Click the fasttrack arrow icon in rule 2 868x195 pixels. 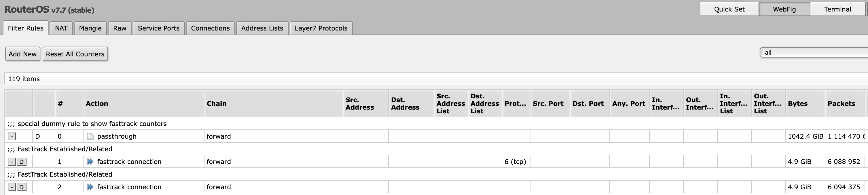pos(90,187)
